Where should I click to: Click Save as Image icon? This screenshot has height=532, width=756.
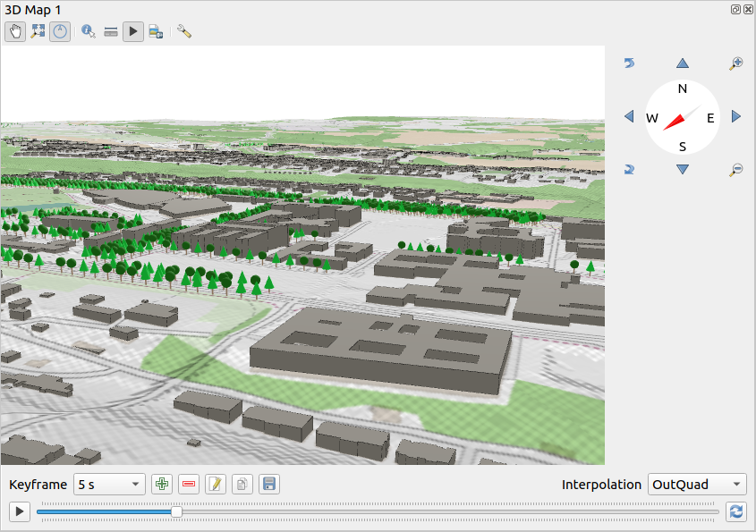coord(156,31)
